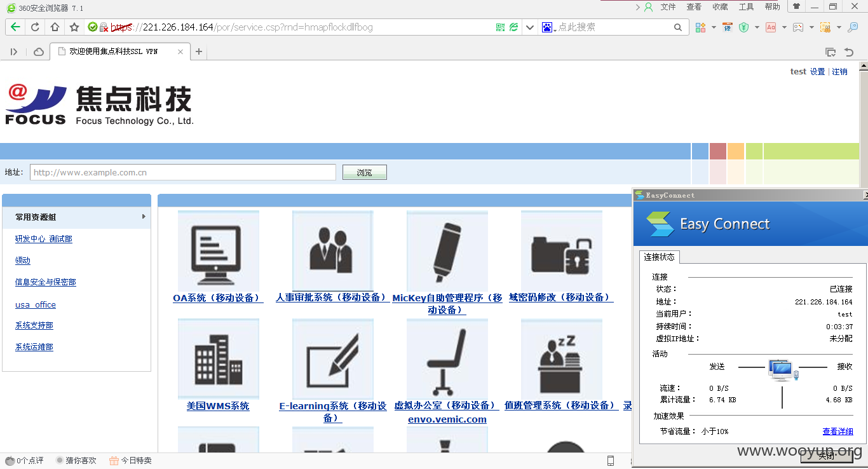Open the red Aa toolbar icon
Screen dimensions: 868x469
[x=771, y=27]
